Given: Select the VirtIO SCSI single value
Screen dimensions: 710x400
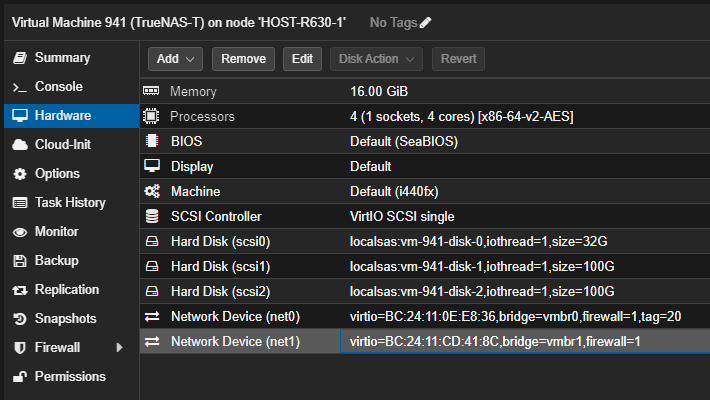Looking at the screenshot, I should click(402, 217).
